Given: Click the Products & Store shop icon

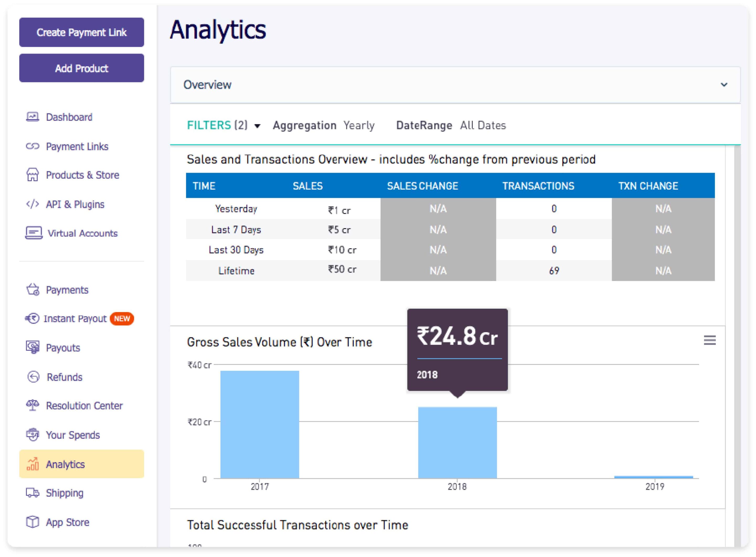Looking at the screenshot, I should pyautogui.click(x=32, y=175).
